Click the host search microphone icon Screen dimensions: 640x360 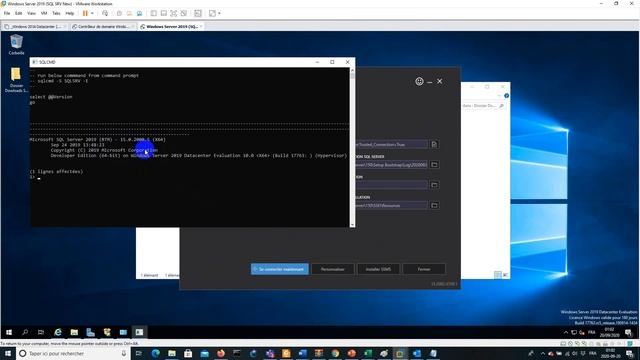124,353
